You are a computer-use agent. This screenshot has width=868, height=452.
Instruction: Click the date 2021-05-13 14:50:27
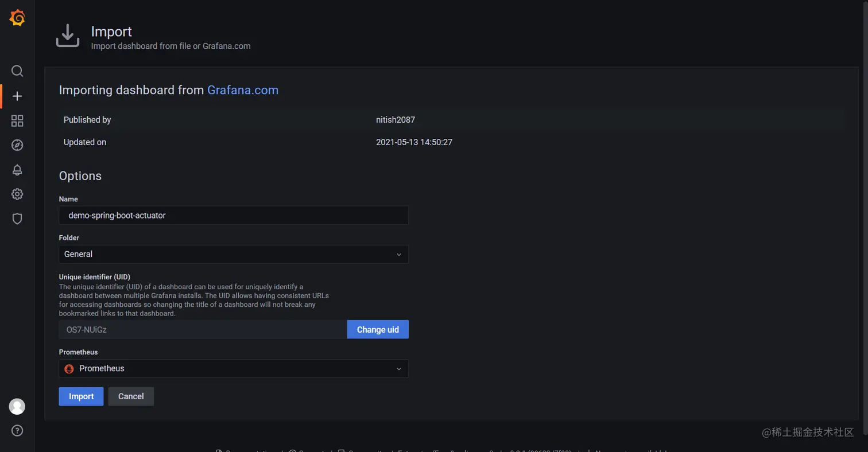point(414,142)
